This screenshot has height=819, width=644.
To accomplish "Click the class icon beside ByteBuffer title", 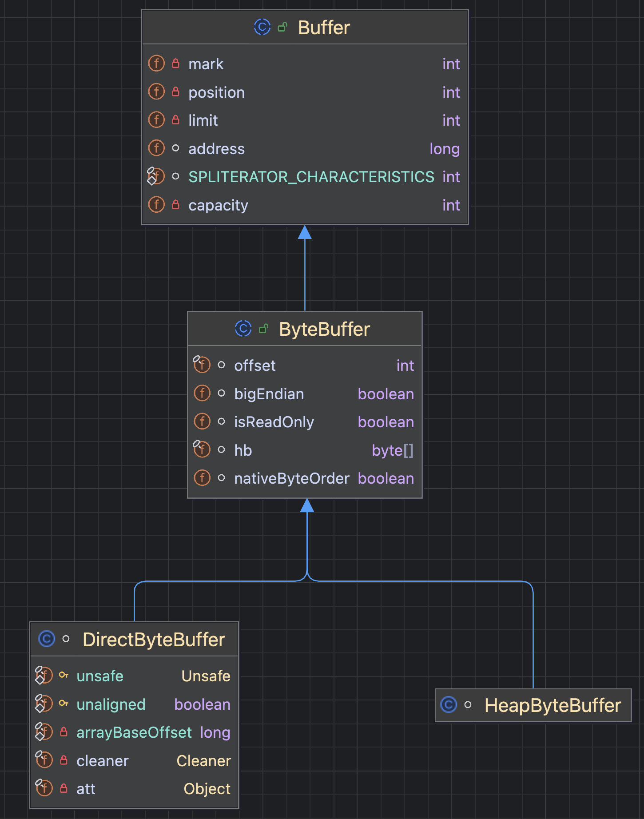I will pyautogui.click(x=243, y=329).
